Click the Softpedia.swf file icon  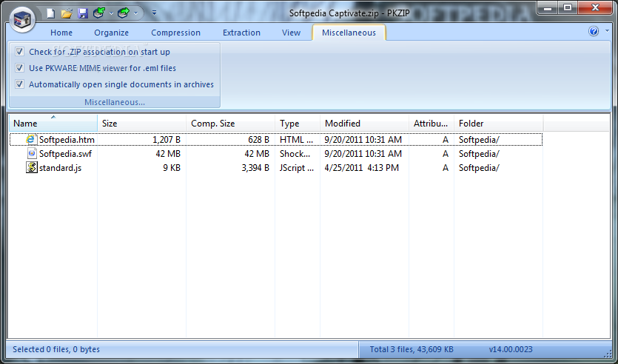(x=32, y=153)
